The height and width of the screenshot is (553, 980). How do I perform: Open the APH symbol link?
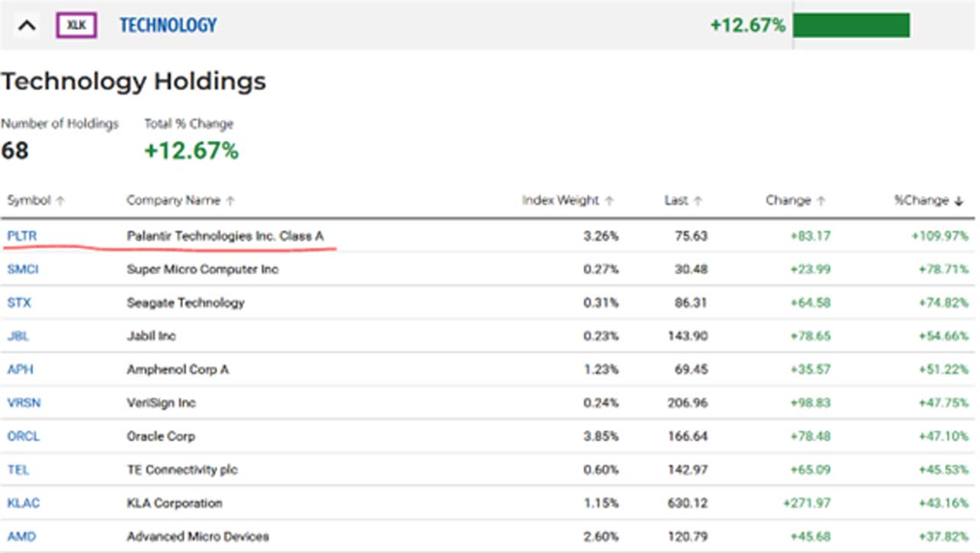pos(20,369)
